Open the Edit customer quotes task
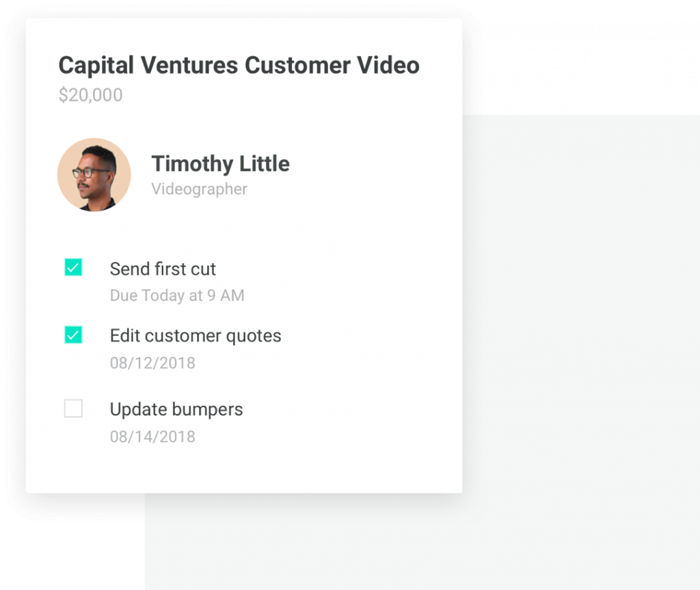The height and width of the screenshot is (590, 700). click(196, 336)
